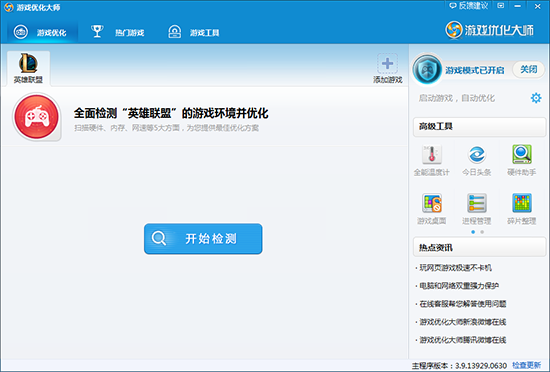This screenshot has height=372, width=550.
Task: Open the 硬件助手 hardware assistant
Action: click(522, 154)
